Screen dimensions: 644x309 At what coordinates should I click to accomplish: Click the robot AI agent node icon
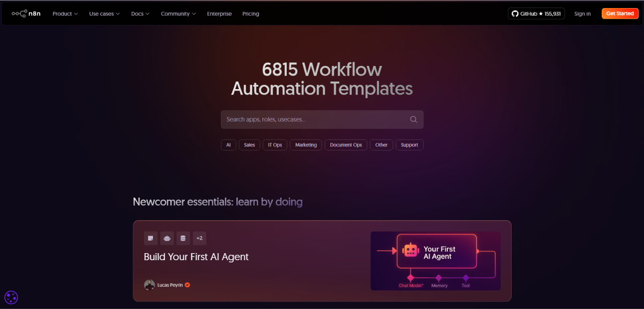point(167,238)
